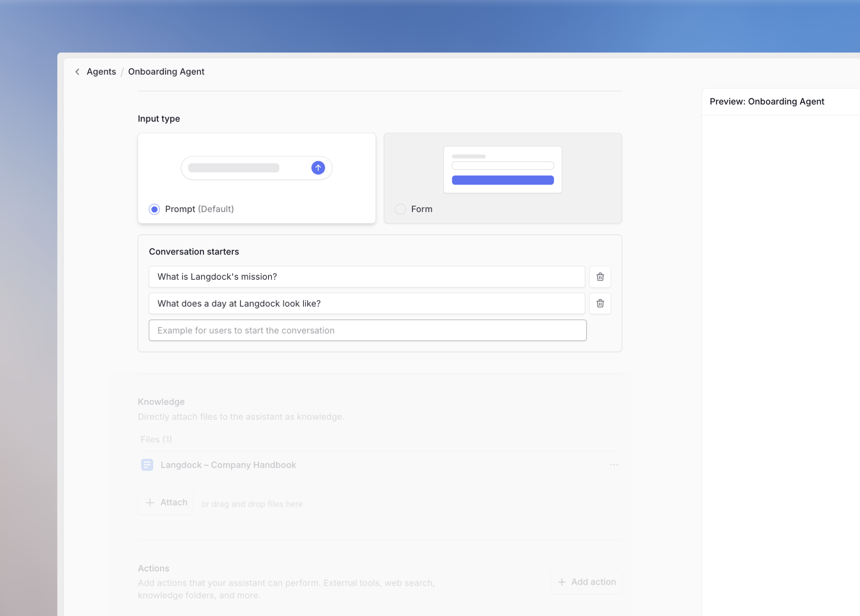The height and width of the screenshot is (616, 860).
Task: Select the Prompt (Default) radio button
Action: (154, 209)
